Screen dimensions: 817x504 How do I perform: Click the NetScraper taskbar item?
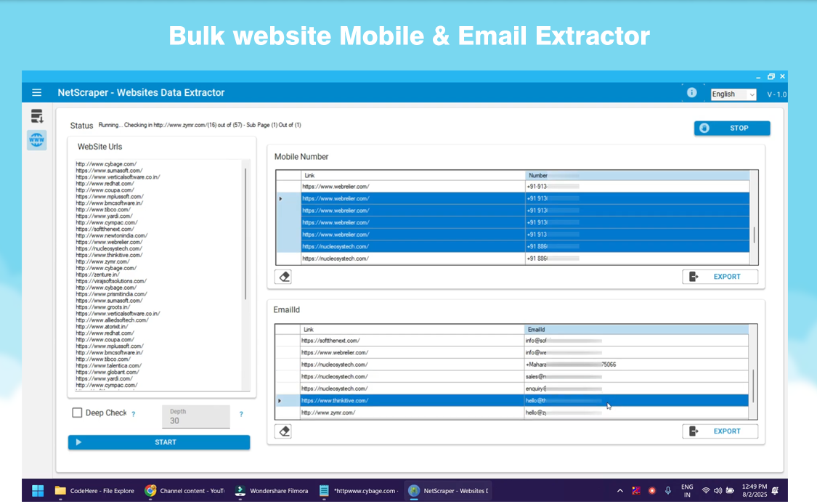pyautogui.click(x=449, y=490)
